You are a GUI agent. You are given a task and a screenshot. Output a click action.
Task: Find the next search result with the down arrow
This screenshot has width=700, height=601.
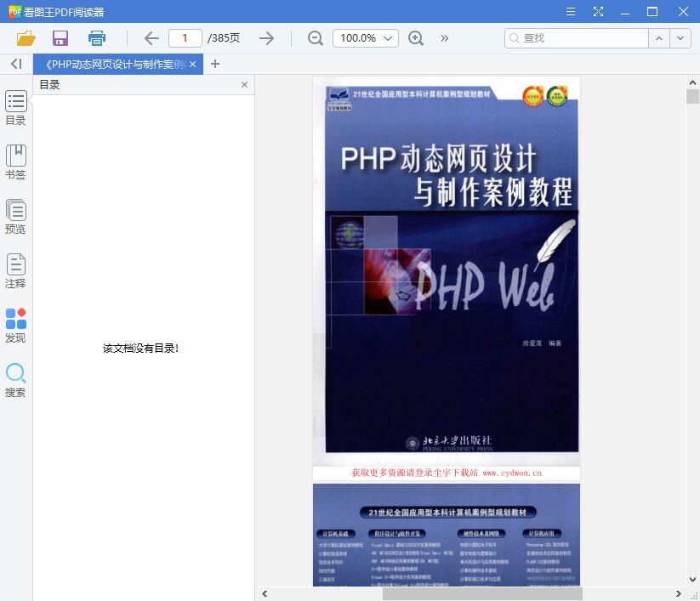point(680,38)
